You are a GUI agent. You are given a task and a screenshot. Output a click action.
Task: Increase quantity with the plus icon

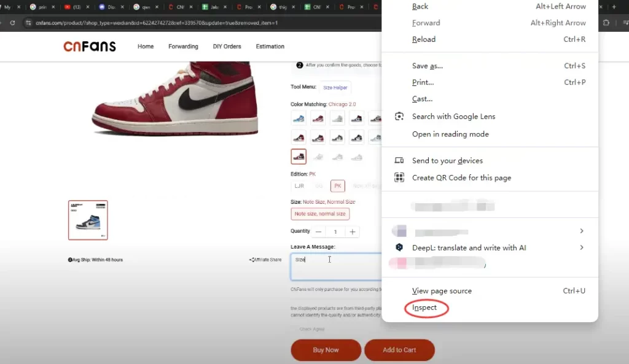click(x=352, y=231)
